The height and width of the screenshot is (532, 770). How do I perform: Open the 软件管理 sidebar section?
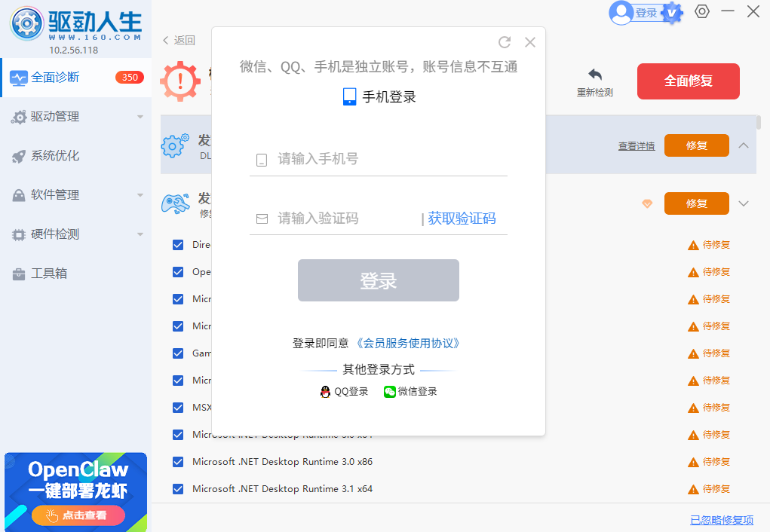click(76, 195)
